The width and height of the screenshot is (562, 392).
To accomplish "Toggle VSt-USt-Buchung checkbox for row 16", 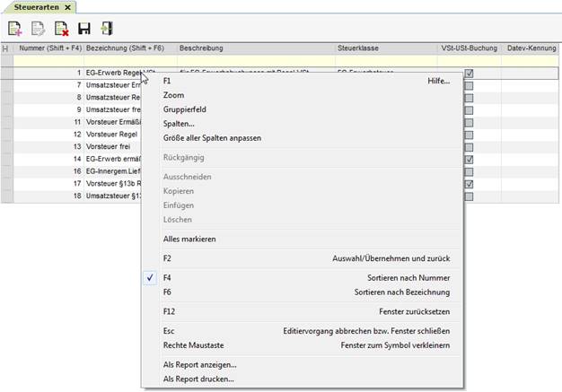I will (x=469, y=172).
